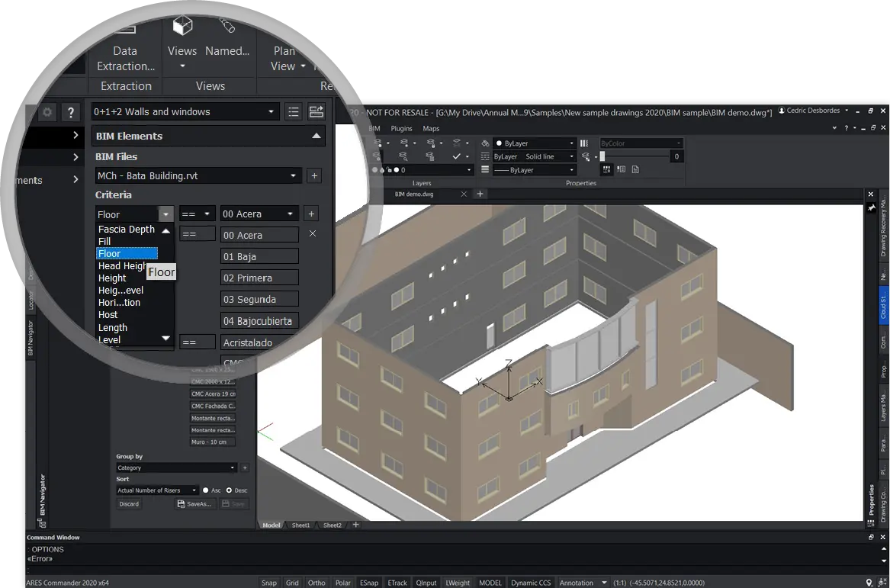Toggle Polar in status bar
This screenshot has height=588, width=890.
pyautogui.click(x=343, y=583)
